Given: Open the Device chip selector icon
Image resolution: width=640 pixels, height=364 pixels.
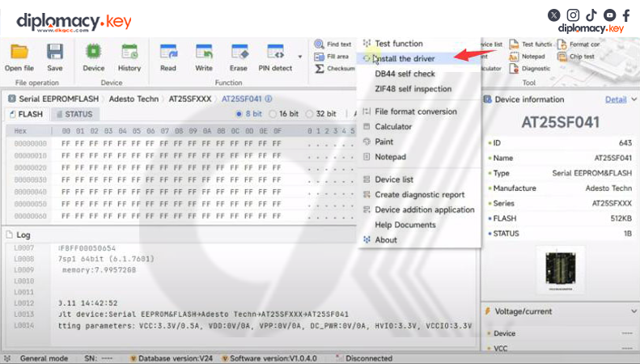Looking at the screenshot, I should tap(94, 52).
